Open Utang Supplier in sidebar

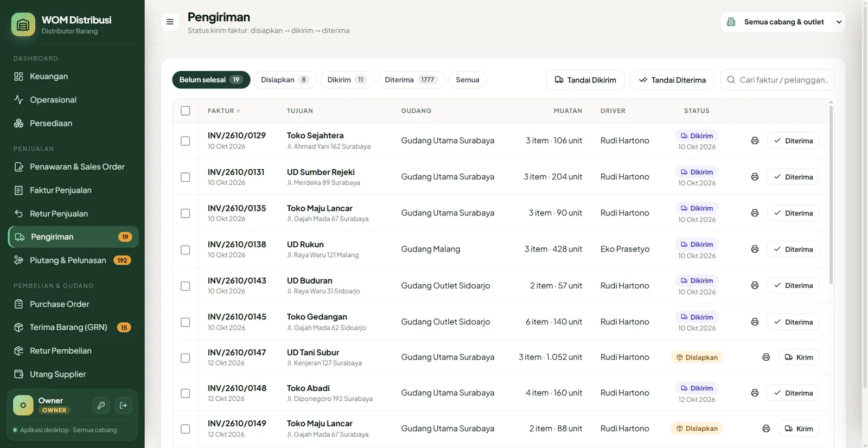pyautogui.click(x=73, y=374)
